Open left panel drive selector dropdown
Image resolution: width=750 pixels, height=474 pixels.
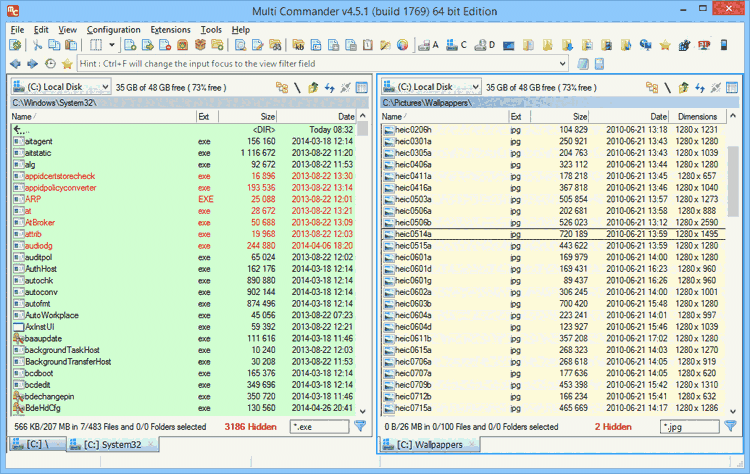pyautogui.click(x=105, y=87)
